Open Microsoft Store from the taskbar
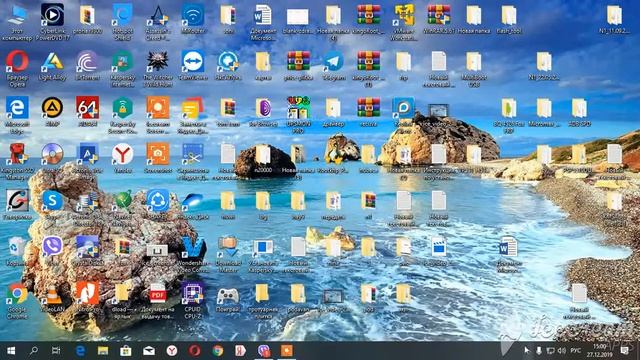Image resolution: width=640 pixels, height=360 pixels. pyautogui.click(x=126, y=351)
